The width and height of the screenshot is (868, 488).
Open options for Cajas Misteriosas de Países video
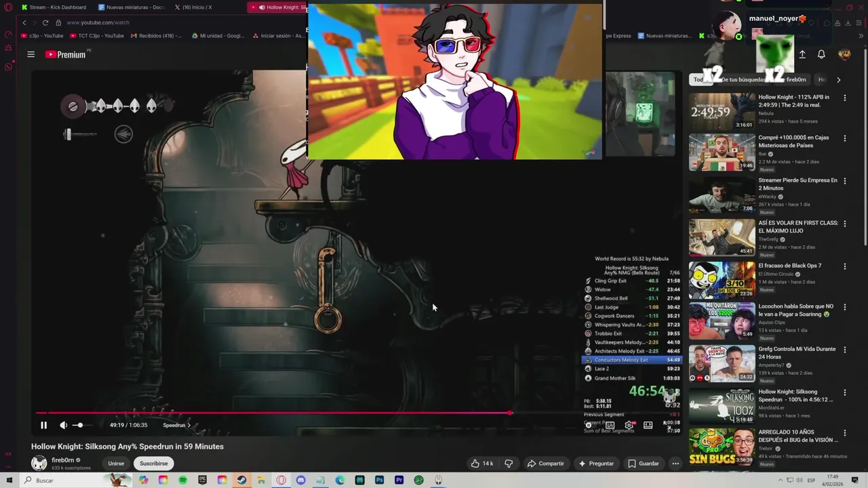[844, 138]
